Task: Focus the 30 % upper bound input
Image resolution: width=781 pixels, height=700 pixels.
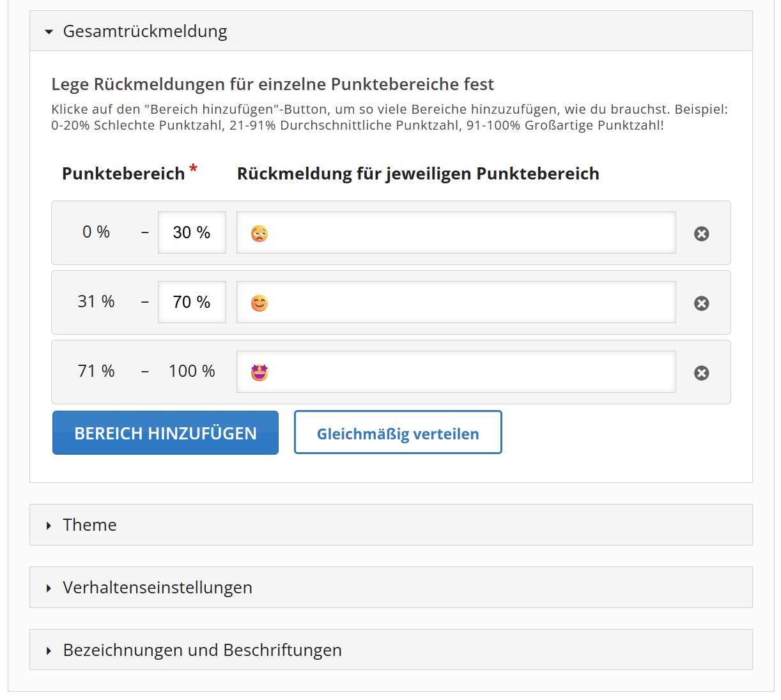Action: click(192, 232)
